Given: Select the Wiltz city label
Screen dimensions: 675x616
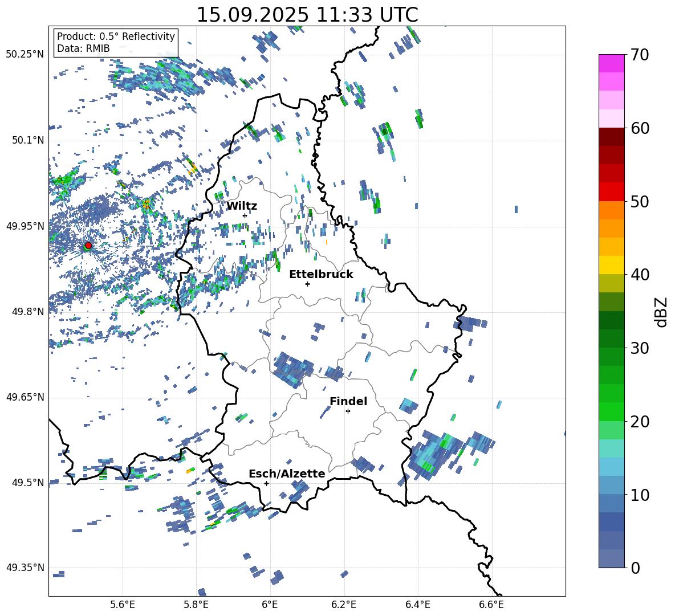Looking at the screenshot, I should click(x=242, y=206).
